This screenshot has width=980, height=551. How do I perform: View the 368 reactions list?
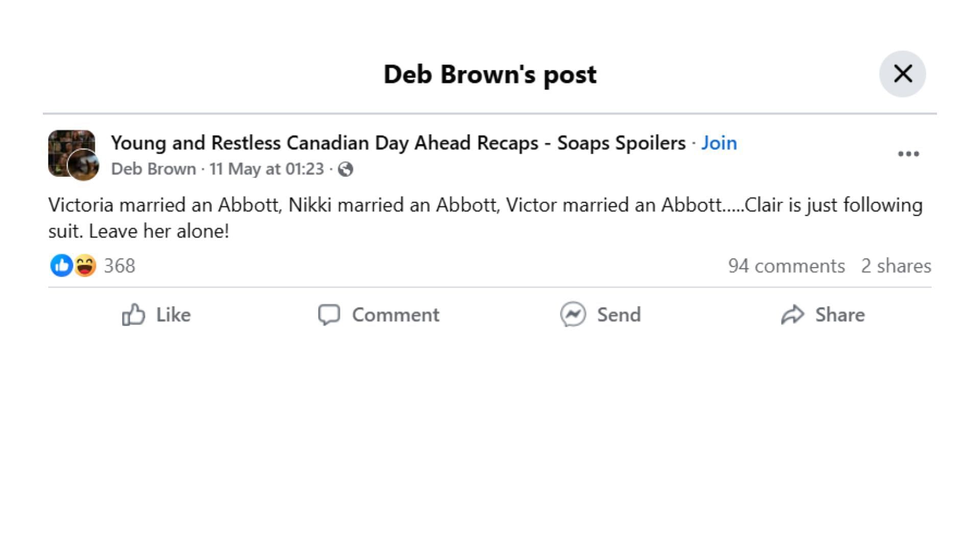pos(119,266)
